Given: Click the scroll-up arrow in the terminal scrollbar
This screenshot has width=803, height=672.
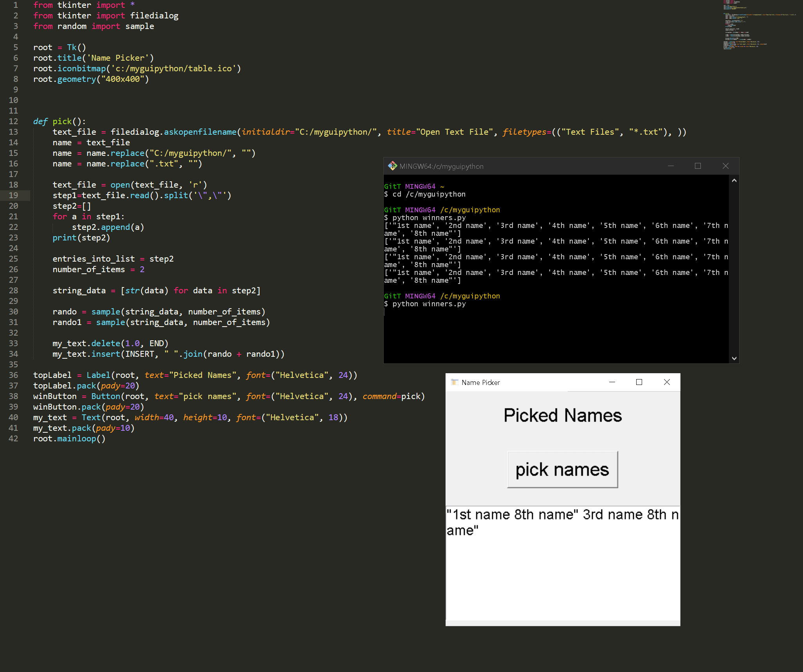Looking at the screenshot, I should tap(735, 180).
